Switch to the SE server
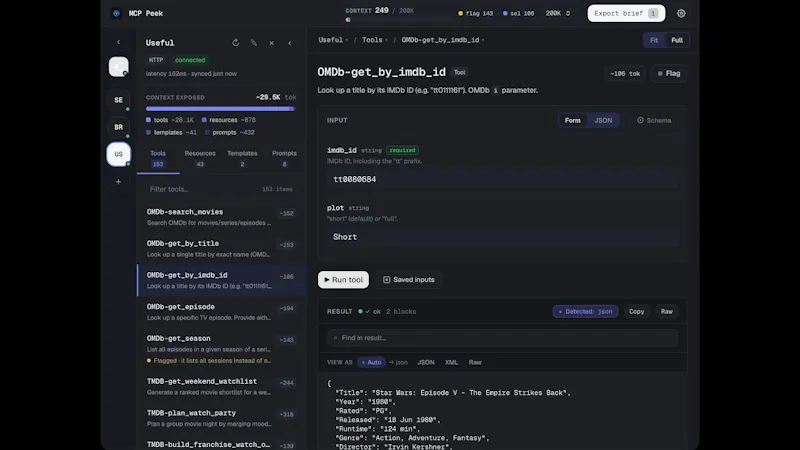 click(118, 100)
